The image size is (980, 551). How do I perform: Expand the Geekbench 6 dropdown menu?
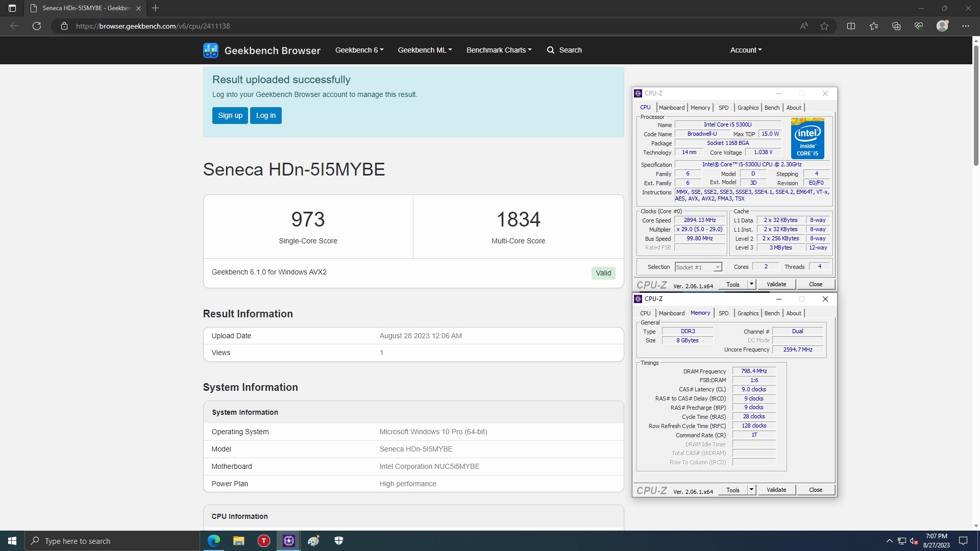[359, 50]
